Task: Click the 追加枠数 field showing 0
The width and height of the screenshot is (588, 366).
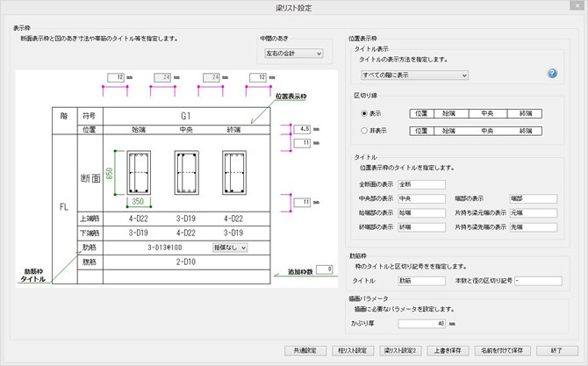Action: pyautogui.click(x=325, y=269)
